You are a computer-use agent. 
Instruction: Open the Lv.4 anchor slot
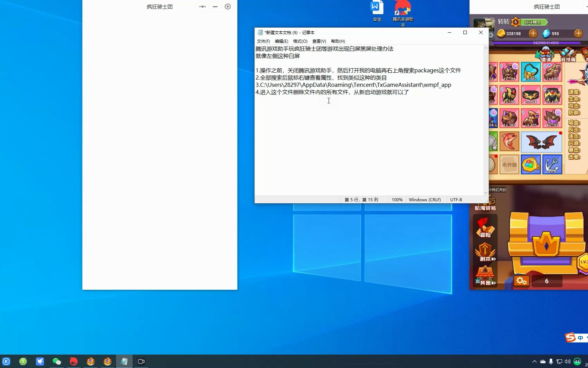click(552, 164)
